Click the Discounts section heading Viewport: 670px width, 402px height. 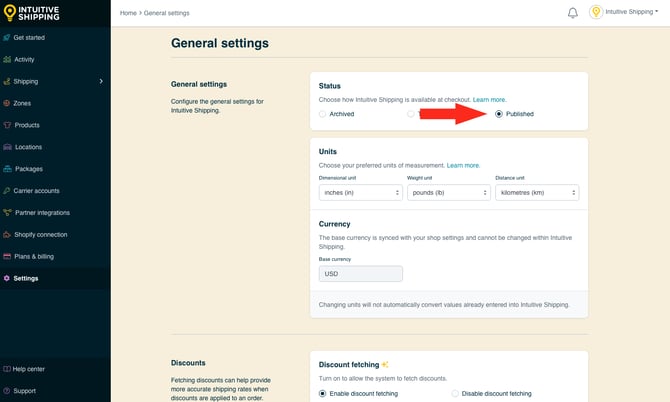tap(188, 363)
